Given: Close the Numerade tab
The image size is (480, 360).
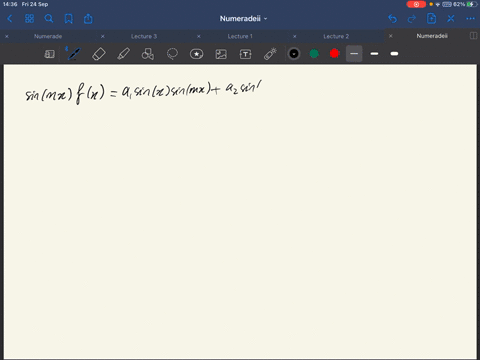Looking at the screenshot, I should pyautogui.click(x=7, y=36).
